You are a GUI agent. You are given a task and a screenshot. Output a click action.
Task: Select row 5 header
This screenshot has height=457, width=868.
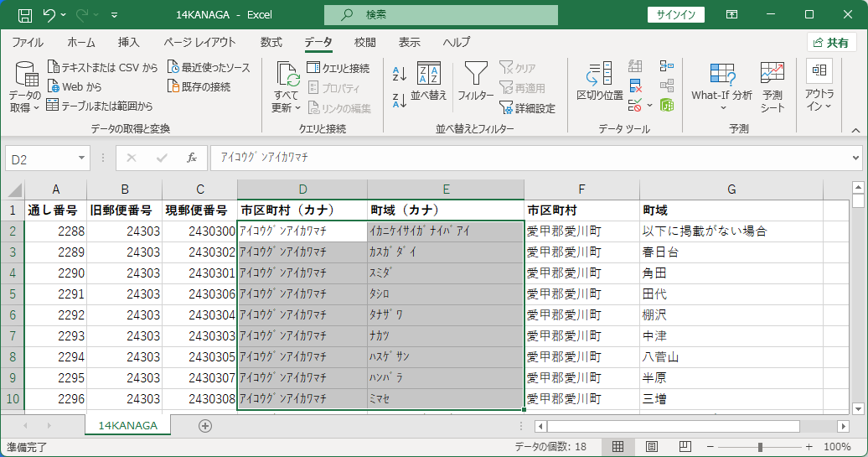click(x=13, y=294)
